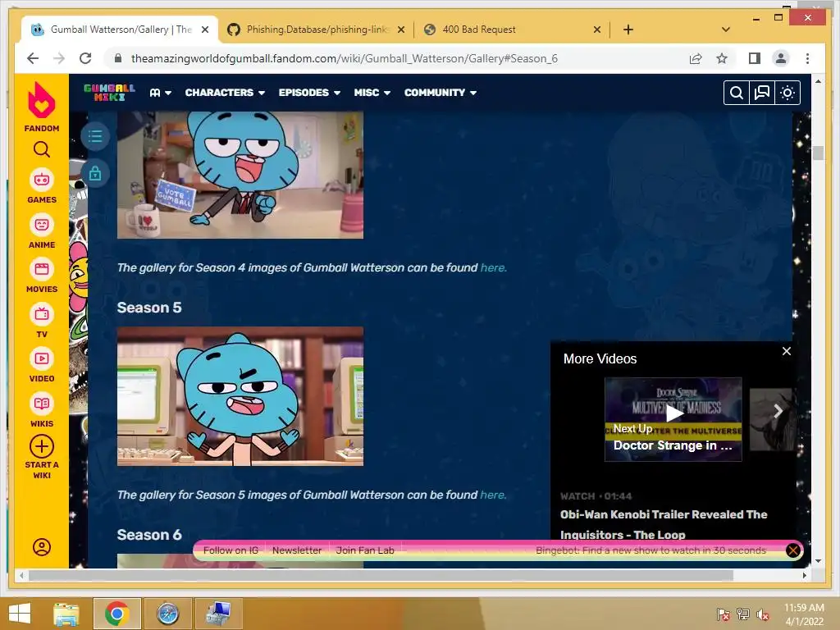Open the discussions speech bubble icon
840x630 pixels.
(x=762, y=93)
